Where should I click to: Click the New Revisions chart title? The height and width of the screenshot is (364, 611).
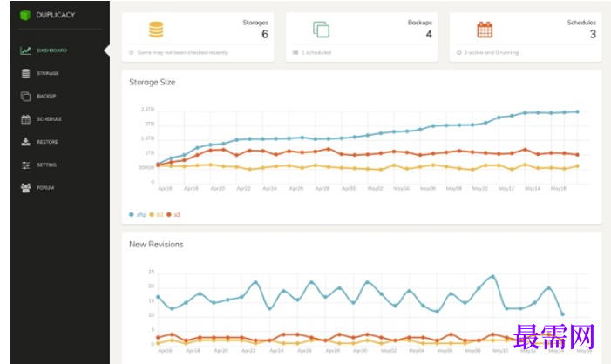pos(156,245)
